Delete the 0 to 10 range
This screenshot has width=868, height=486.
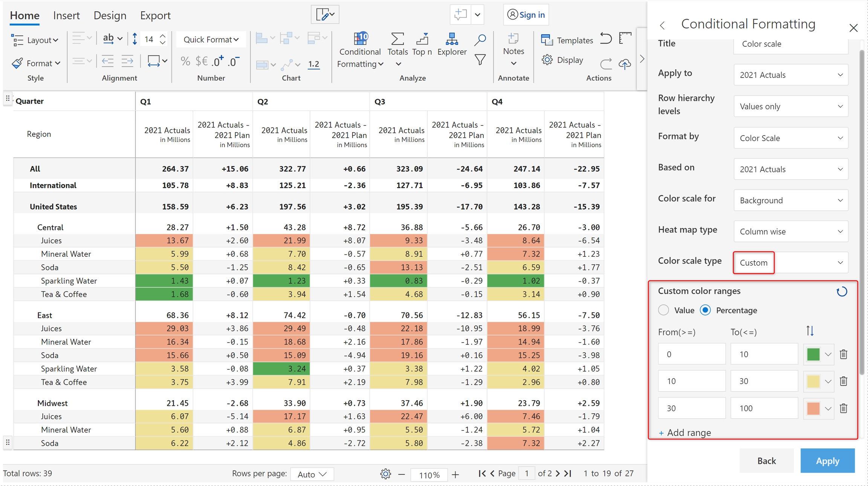pos(844,354)
